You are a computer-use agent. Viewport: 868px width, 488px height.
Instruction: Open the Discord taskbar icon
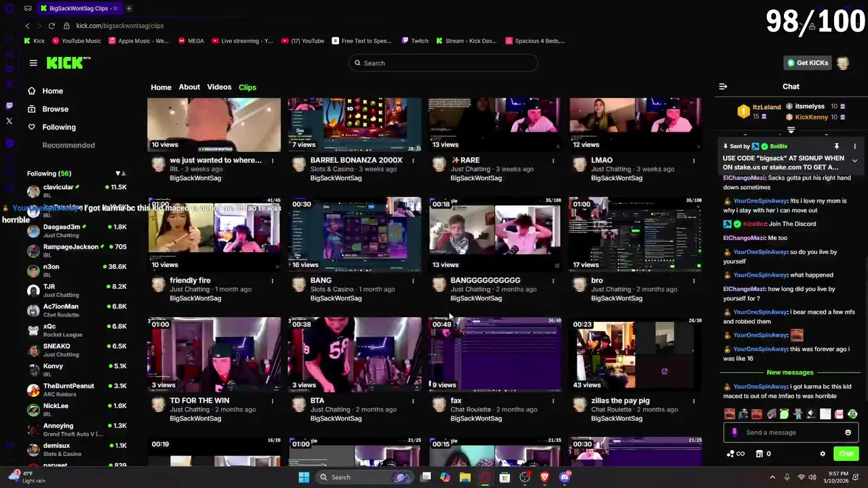click(x=565, y=477)
